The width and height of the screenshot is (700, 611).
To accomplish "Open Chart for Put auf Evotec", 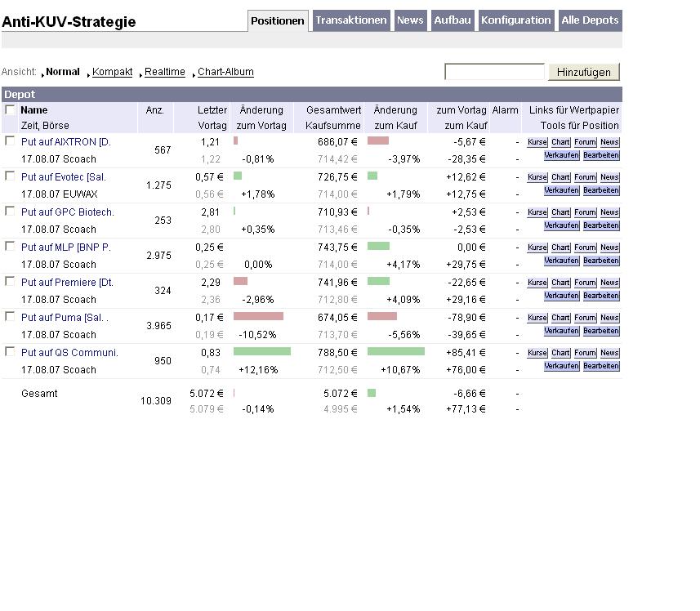I will pos(560,177).
